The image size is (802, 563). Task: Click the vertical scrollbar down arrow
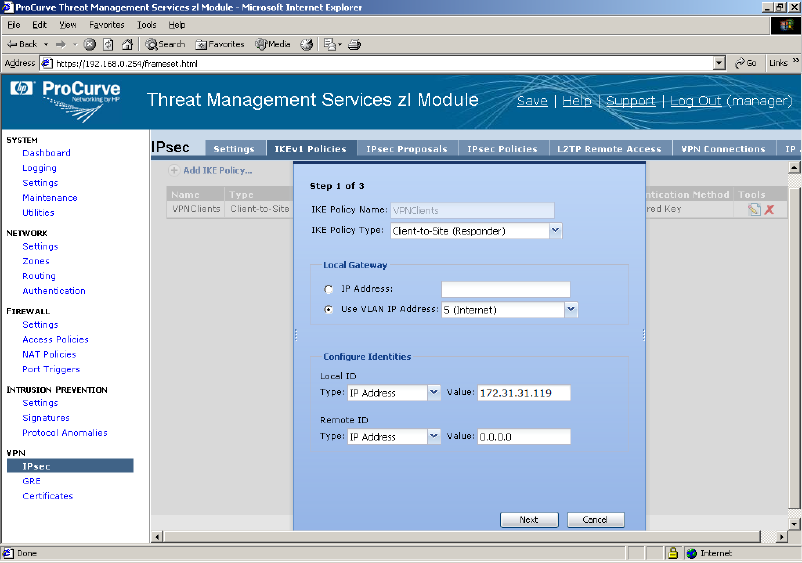pyautogui.click(x=794, y=524)
